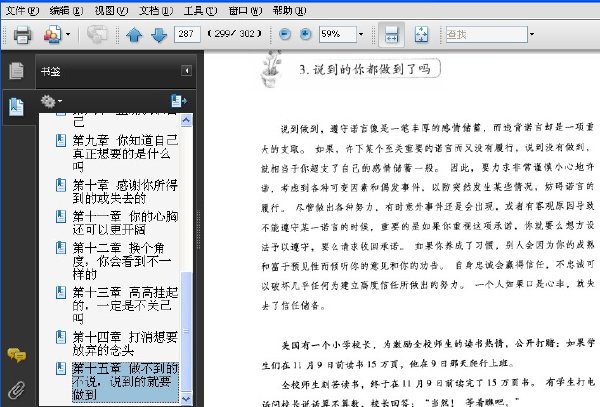600x407 pixels.
Task: Toggle scrolling fit-width page mode
Action: pyautogui.click(x=391, y=34)
